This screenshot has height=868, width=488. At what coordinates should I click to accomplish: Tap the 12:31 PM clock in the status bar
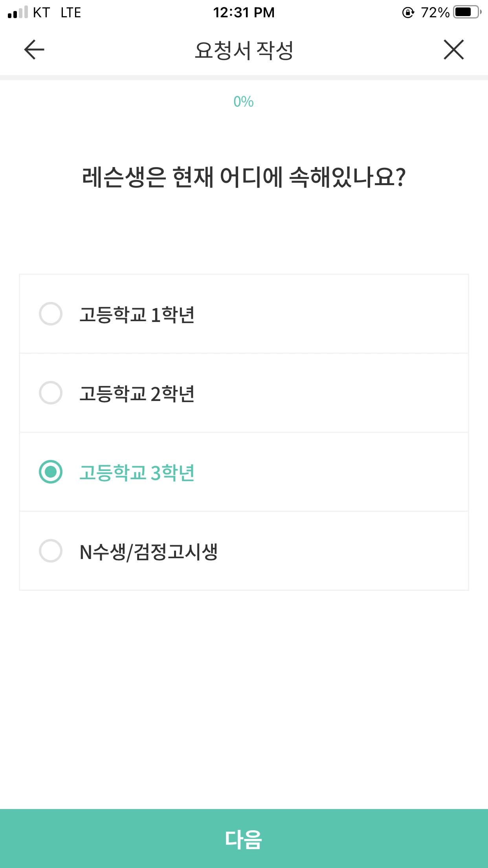click(244, 13)
